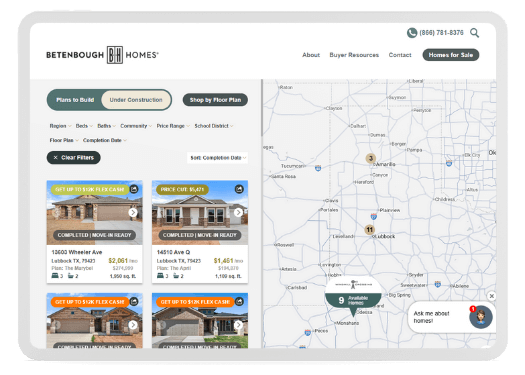Click gallery icon on bottom-right listing card
The width and height of the screenshot is (525, 375).
[239, 302]
